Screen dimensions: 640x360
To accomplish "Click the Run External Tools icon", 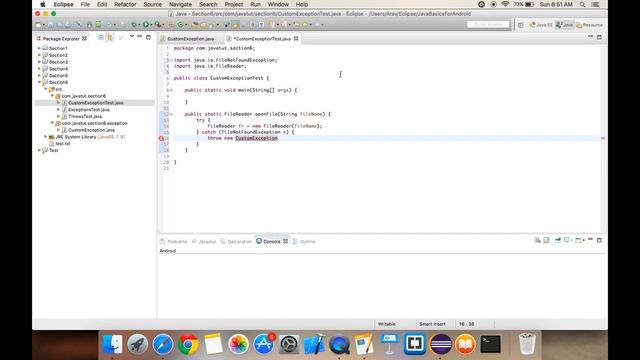I will [158, 24].
